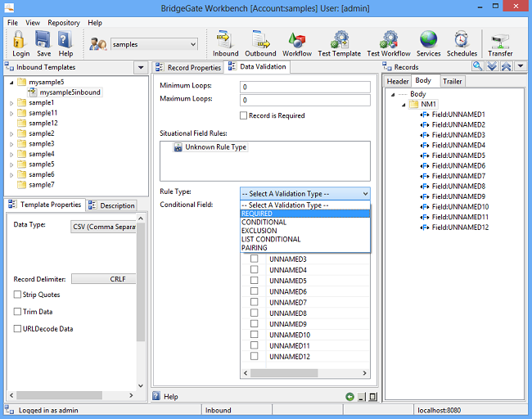Screen dimensions: 532x419
Task: Click the Login padlock icon
Action: coord(20,40)
